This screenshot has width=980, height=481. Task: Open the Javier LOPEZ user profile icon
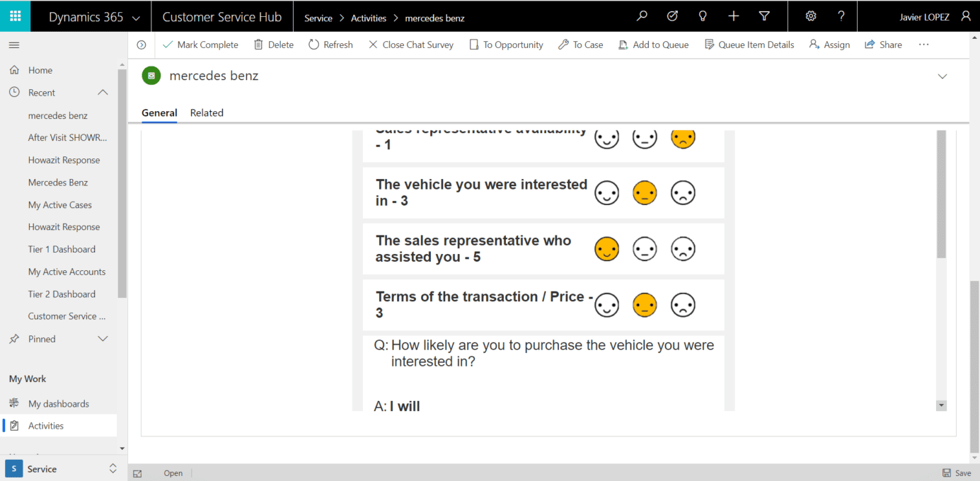pos(966,16)
